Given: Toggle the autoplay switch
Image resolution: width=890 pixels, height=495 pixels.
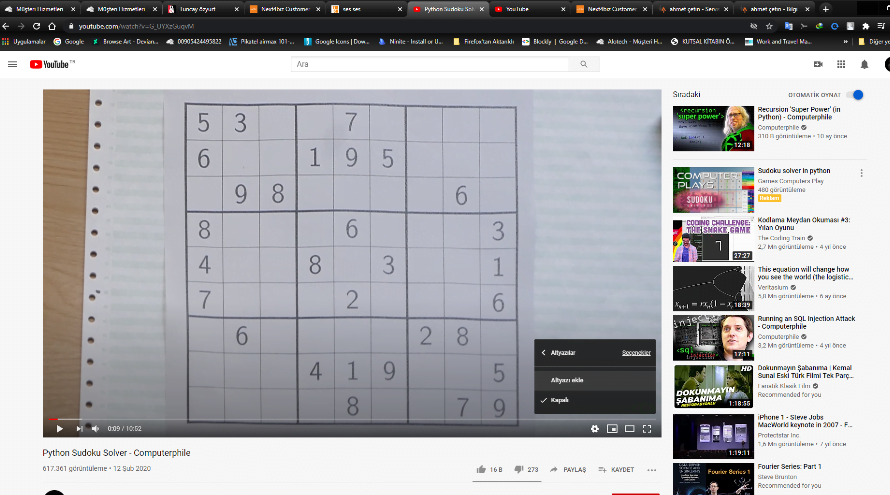Looking at the screenshot, I should click(855, 95).
